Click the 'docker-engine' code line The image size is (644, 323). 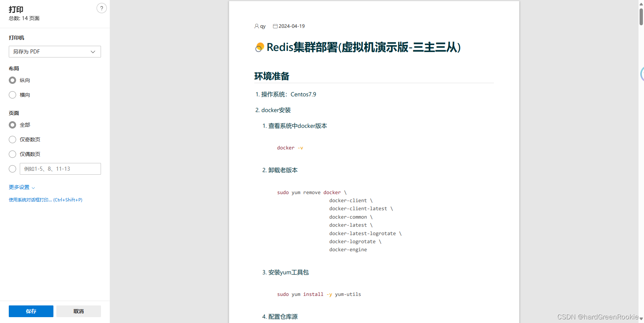[348, 249]
